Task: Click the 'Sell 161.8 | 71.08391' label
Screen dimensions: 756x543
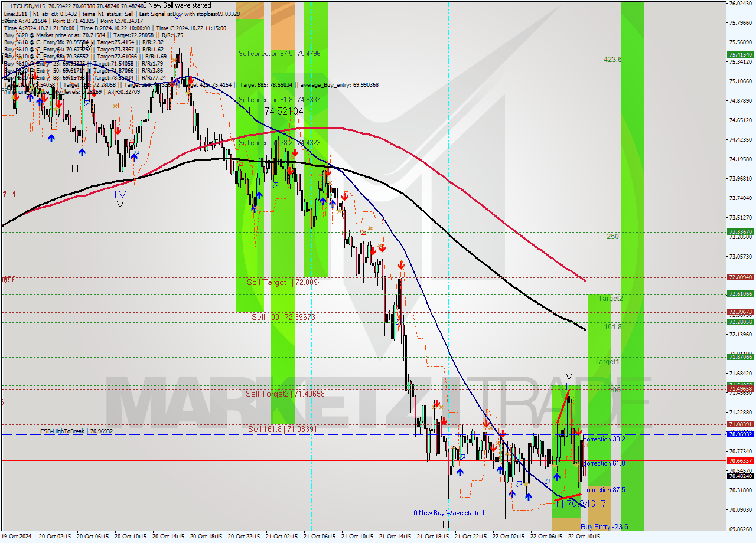Action: point(282,429)
